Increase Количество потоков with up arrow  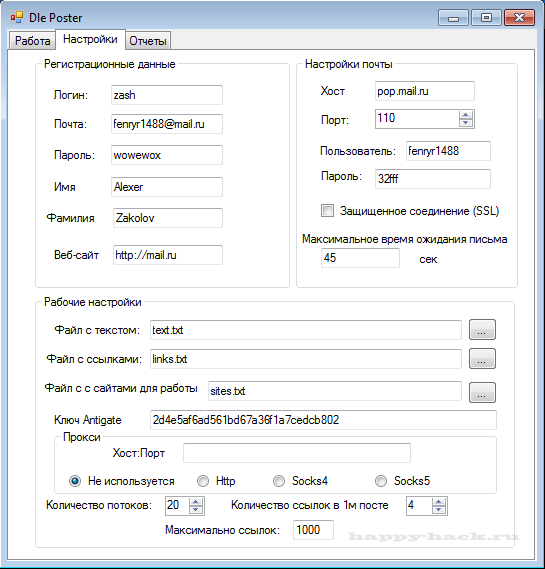(196, 502)
